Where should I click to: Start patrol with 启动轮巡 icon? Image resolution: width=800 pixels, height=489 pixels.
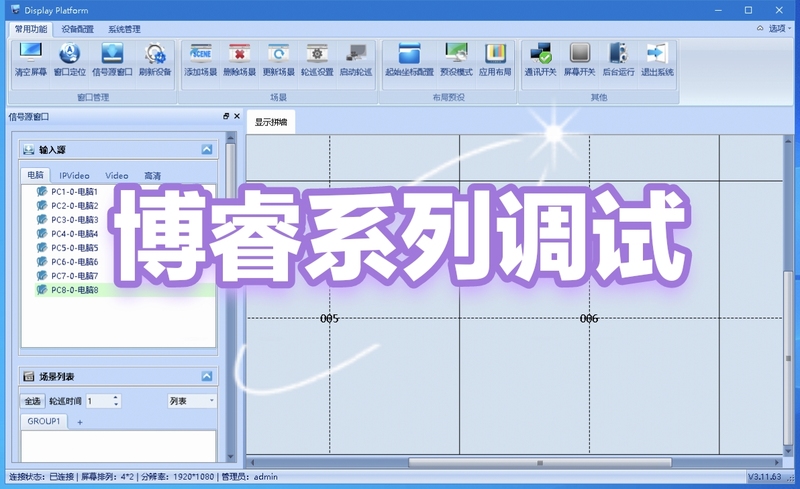point(356,60)
